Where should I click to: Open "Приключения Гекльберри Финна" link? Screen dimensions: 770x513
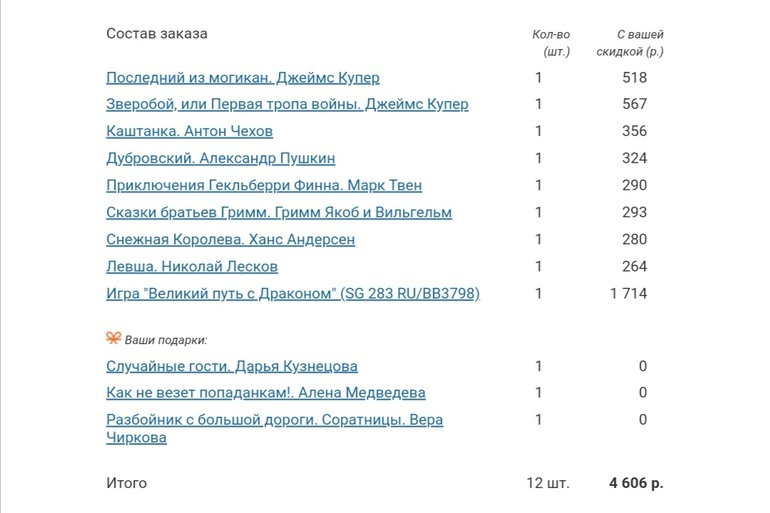point(263,185)
